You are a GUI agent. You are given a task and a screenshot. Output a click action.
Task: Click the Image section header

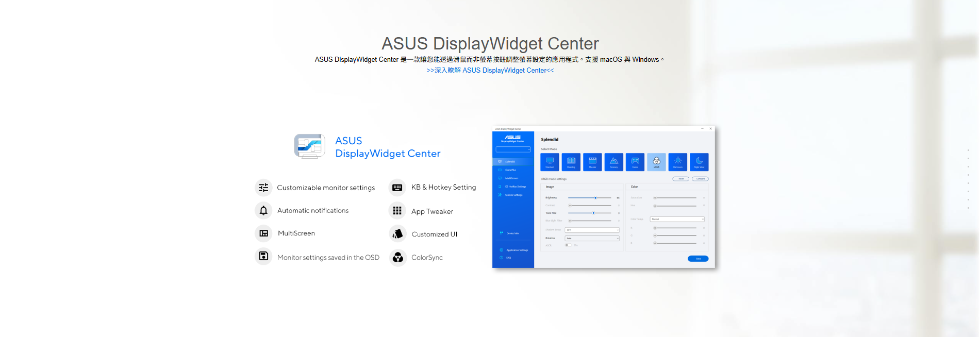550,187
